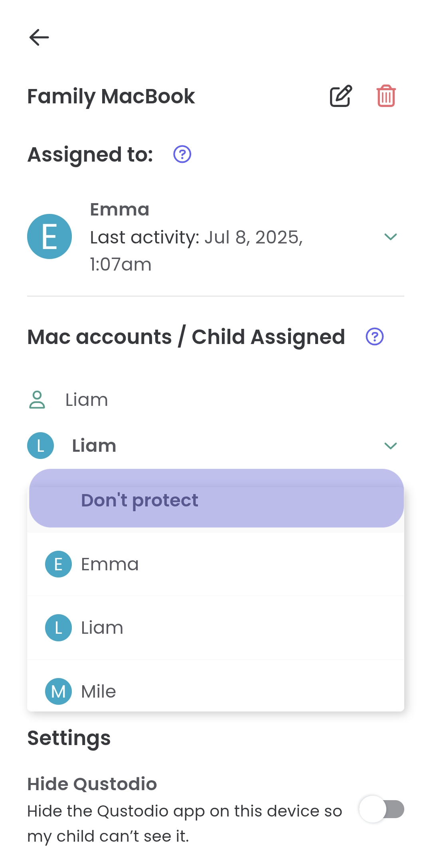The height and width of the screenshot is (868, 431).
Task: Collapse the Liam account dropdown
Action: [x=390, y=445]
